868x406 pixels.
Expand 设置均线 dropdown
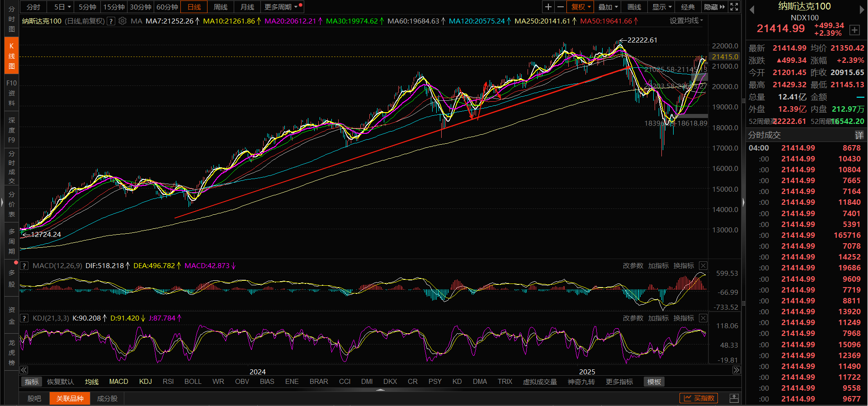pyautogui.click(x=686, y=21)
